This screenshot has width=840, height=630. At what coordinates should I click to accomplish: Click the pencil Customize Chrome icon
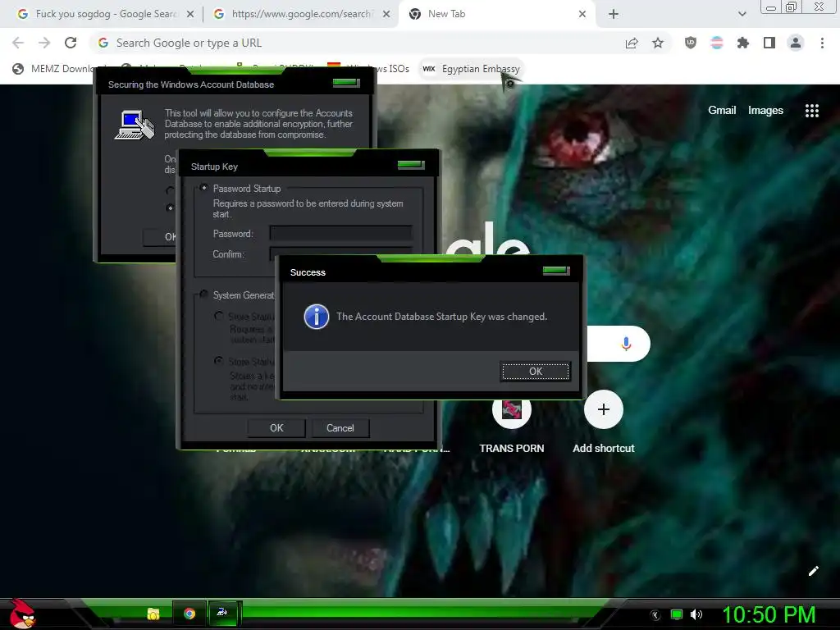(813, 571)
